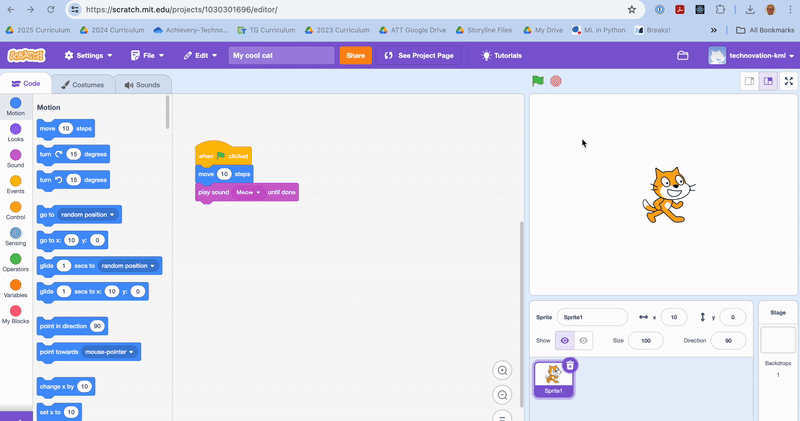Show the sprite with the eye icon
The height and width of the screenshot is (421, 800).
click(564, 340)
